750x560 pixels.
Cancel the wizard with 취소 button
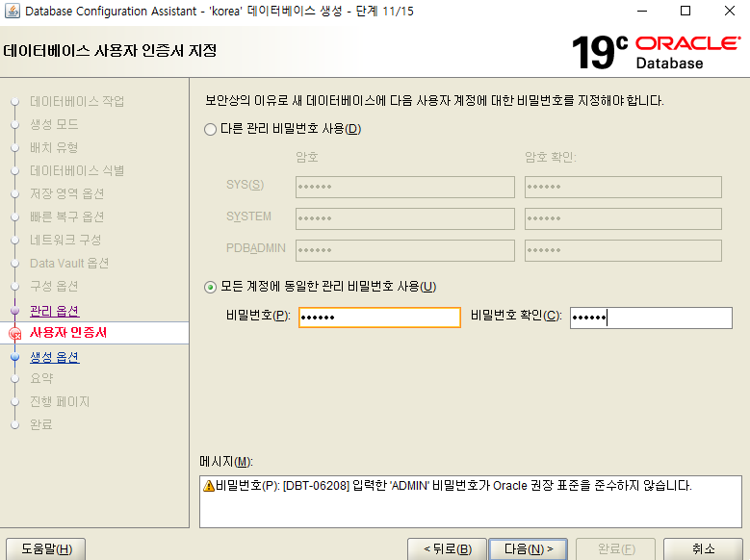click(x=703, y=549)
